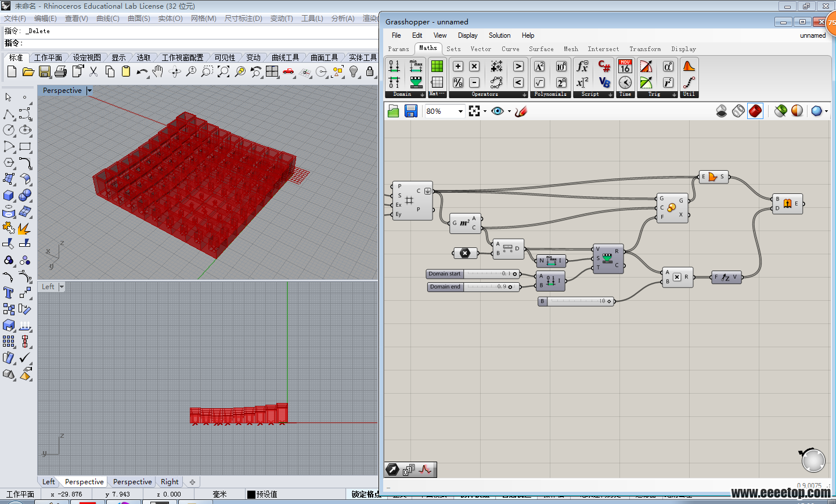Expand the Trig group dropdown arrow

pos(674,95)
